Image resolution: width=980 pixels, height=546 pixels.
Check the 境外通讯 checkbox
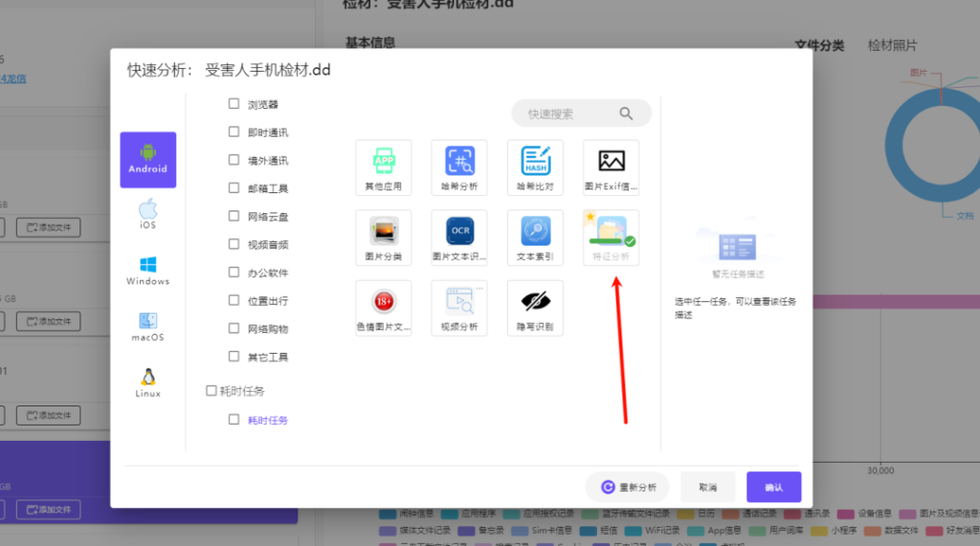click(234, 160)
